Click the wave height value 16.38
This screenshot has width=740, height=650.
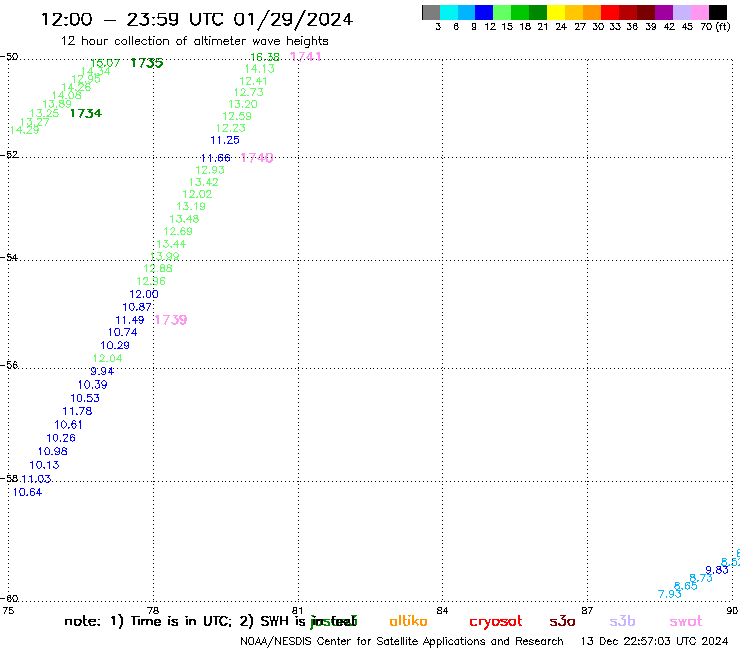[x=264, y=57]
